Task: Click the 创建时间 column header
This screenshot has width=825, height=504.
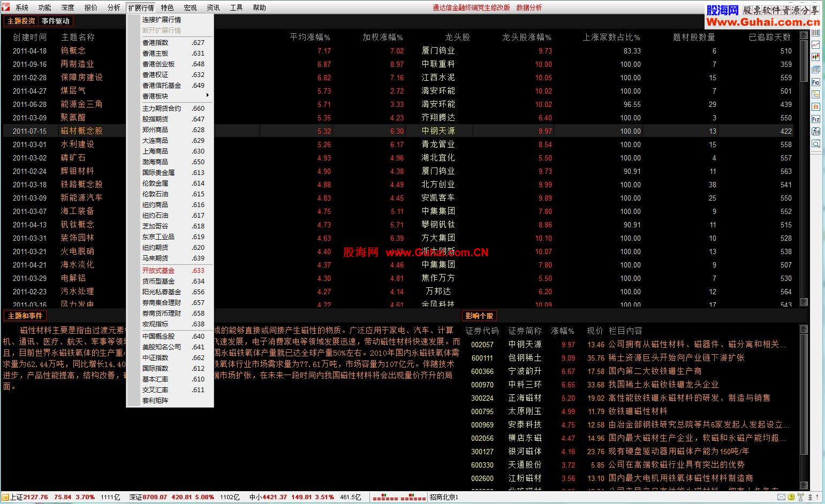Action: 30,37
